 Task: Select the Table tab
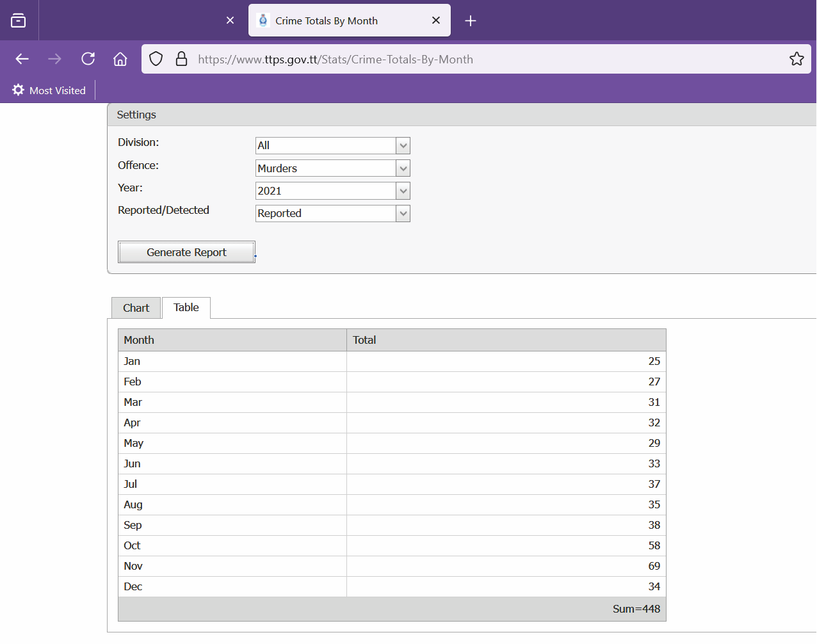[186, 308]
